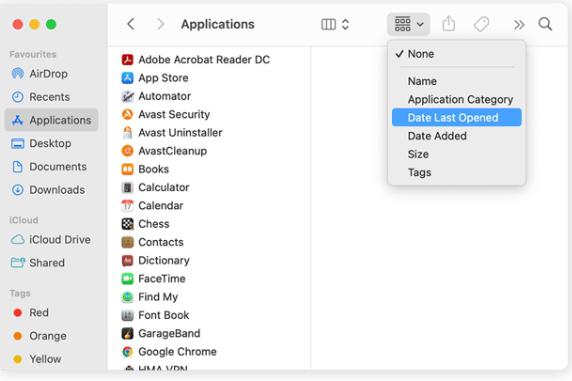Viewport: 572px width, 381px height.
Task: Select the Font Book icon
Action: coord(127,315)
